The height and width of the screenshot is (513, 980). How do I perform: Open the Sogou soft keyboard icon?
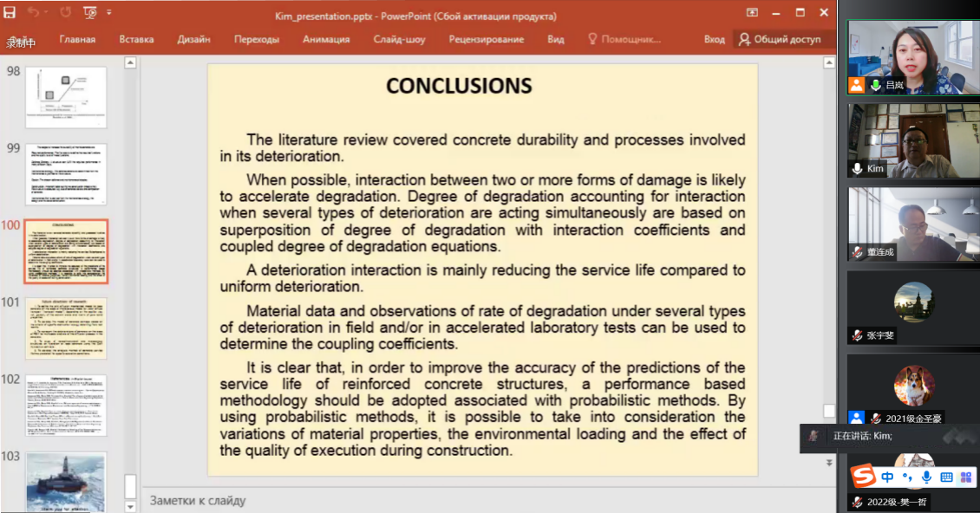click(x=946, y=477)
